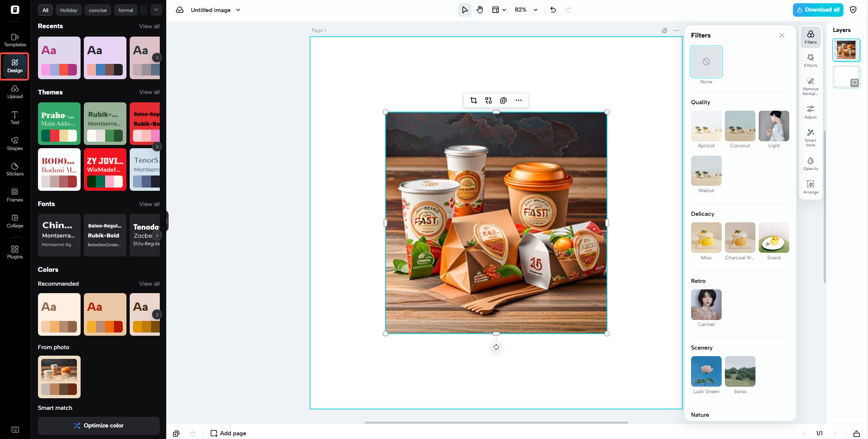868x439 pixels.
Task: Enable the formal filter tag
Action: point(126,10)
